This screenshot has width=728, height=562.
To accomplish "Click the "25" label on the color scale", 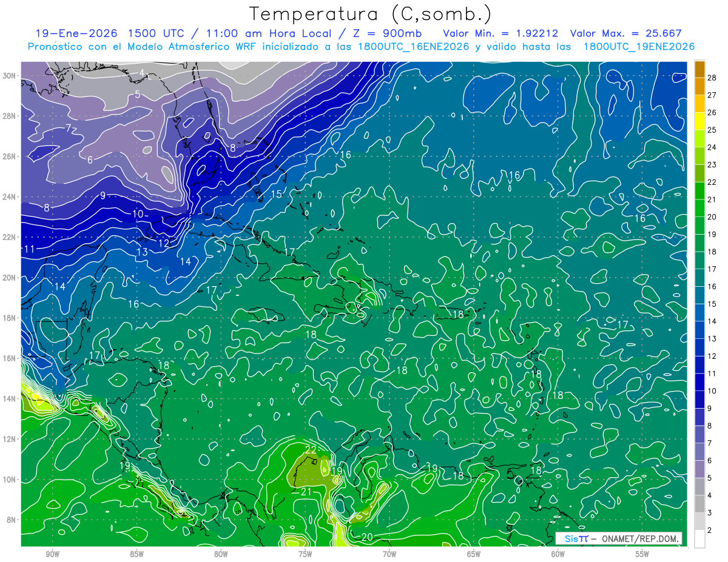I will pos(713,130).
